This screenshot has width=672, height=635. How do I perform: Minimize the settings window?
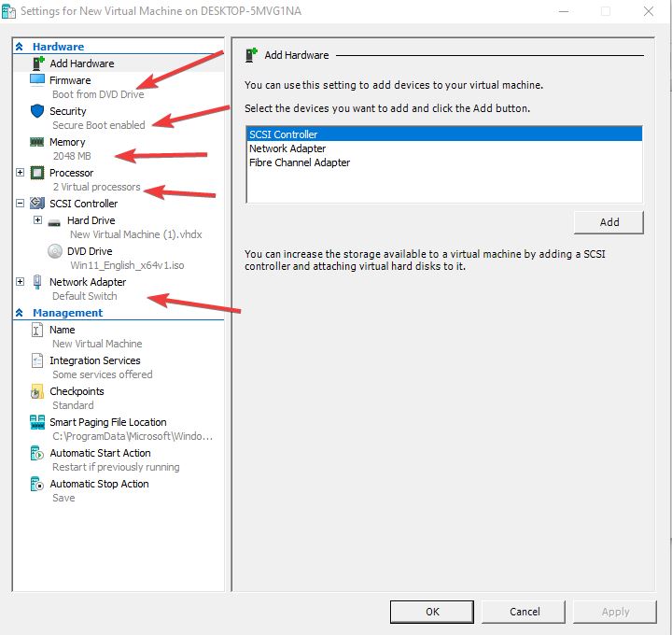click(x=564, y=11)
